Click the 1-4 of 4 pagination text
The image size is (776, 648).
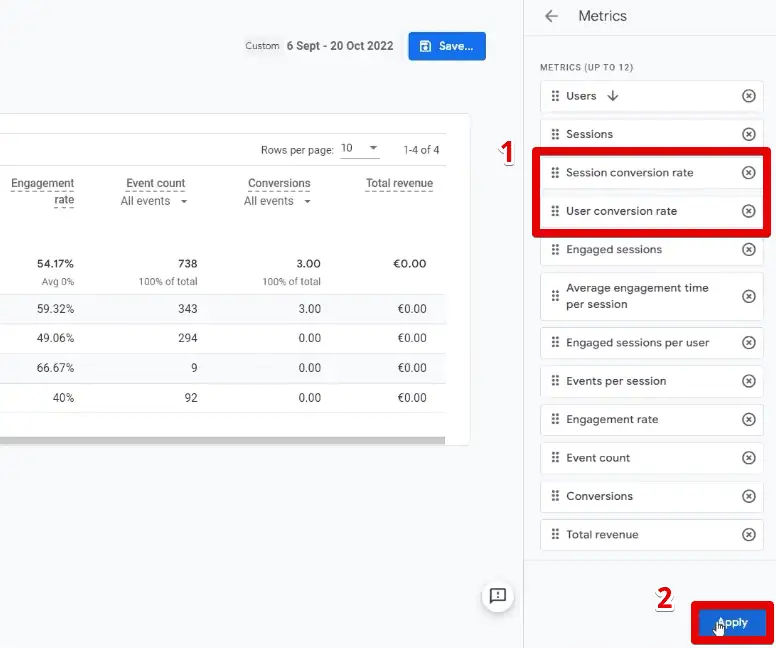(421, 150)
